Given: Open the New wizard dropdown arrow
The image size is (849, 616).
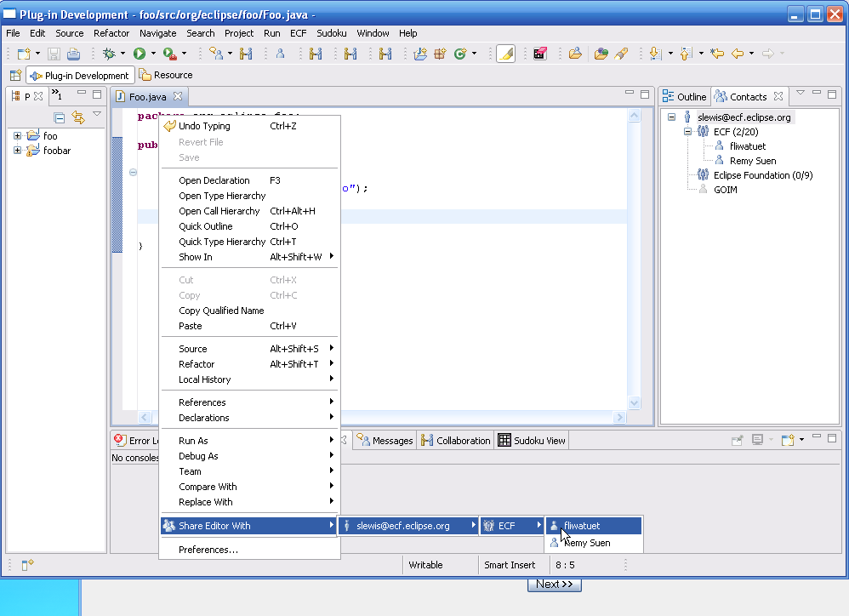Looking at the screenshot, I should click(37, 54).
